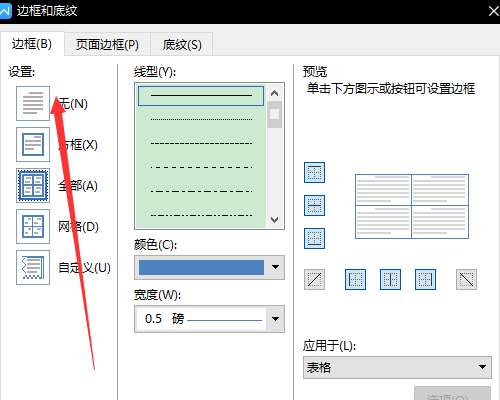Open the 宽度(W) width dropdown arrow
This screenshot has width=500, height=400.
275,319
